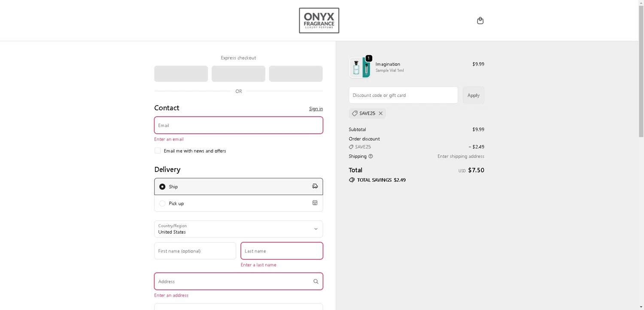The image size is (644, 310).
Task: Focus the Discount code or gift card field
Action: [403, 95]
